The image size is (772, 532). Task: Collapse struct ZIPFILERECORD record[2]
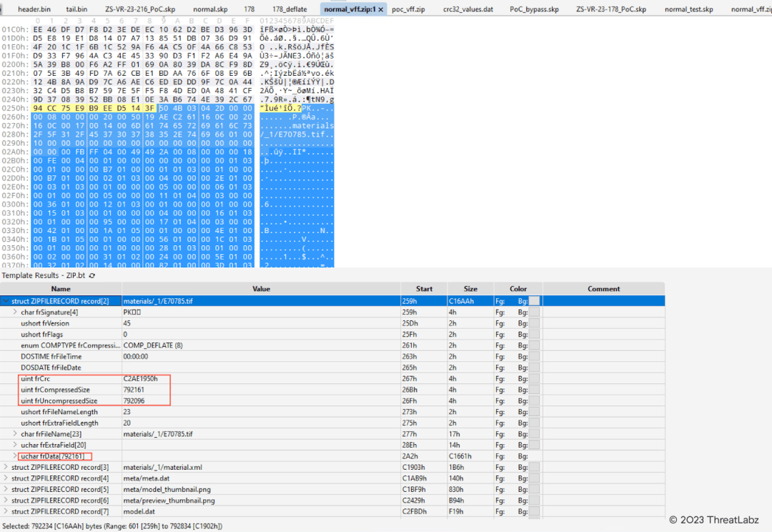pyautogui.click(x=7, y=301)
